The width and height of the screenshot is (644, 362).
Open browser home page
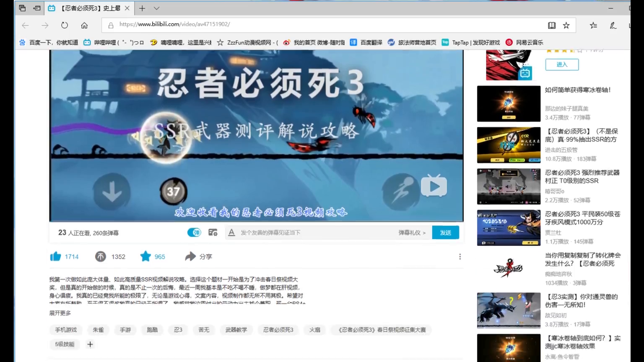[x=84, y=25]
